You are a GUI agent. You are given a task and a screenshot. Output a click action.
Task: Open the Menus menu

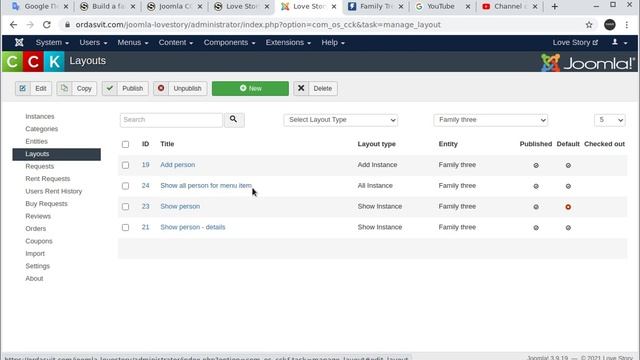pyautogui.click(x=133, y=42)
